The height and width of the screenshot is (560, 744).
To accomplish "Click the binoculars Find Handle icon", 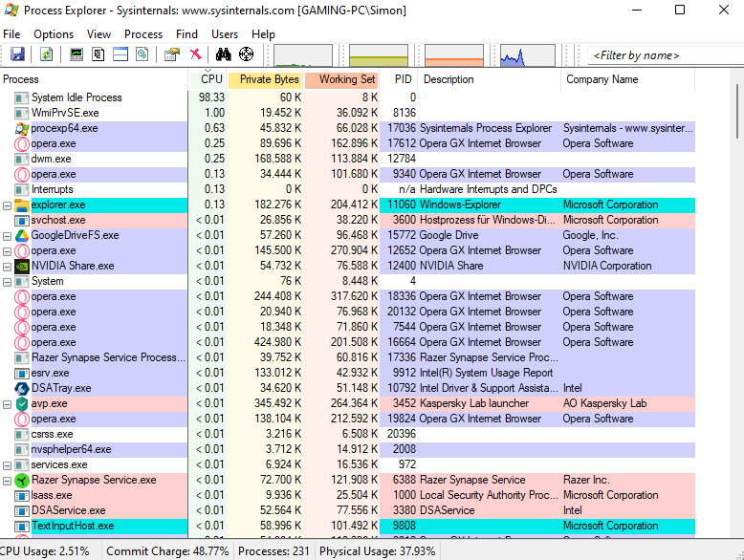I will click(223, 54).
